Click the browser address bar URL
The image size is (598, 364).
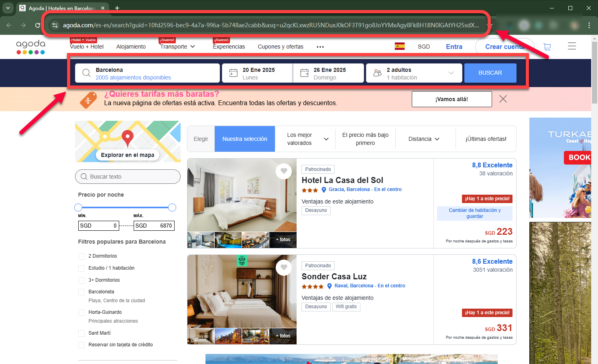pos(271,25)
